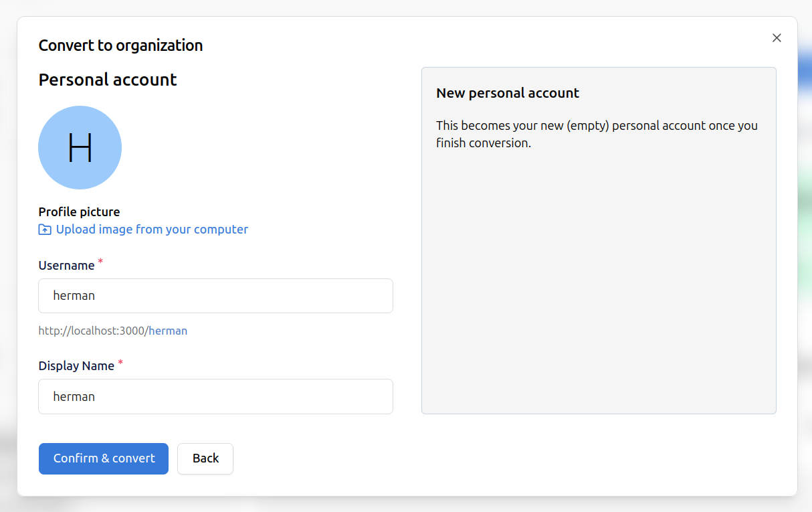This screenshot has width=812, height=512.
Task: Select the herman text in Display Name
Action: click(x=74, y=396)
